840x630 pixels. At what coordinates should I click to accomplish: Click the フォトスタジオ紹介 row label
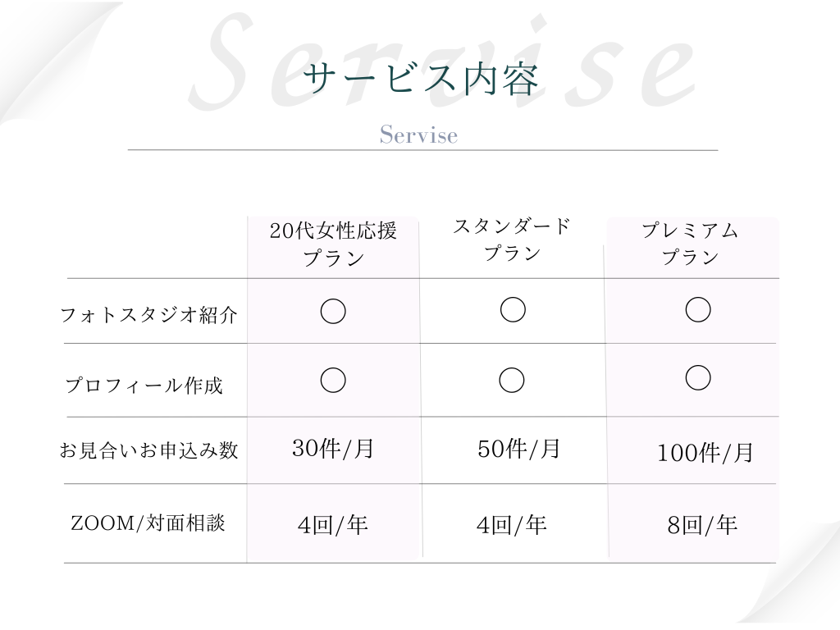[149, 315]
